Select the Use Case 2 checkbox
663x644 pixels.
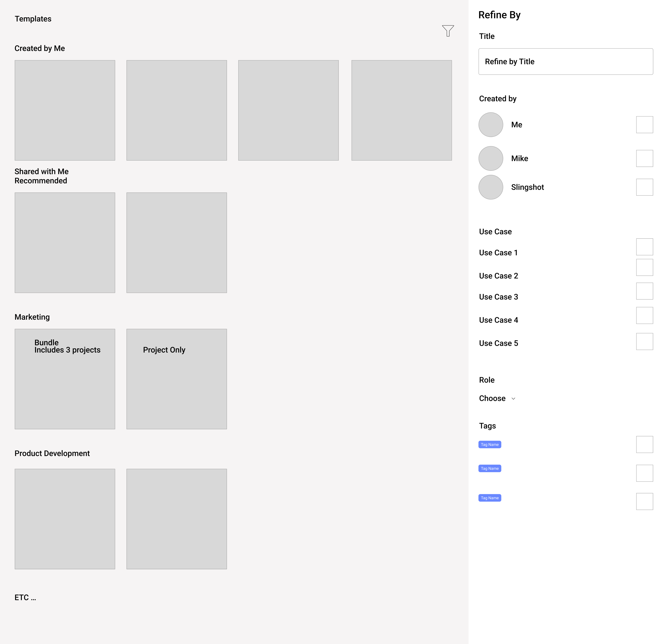[644, 267]
